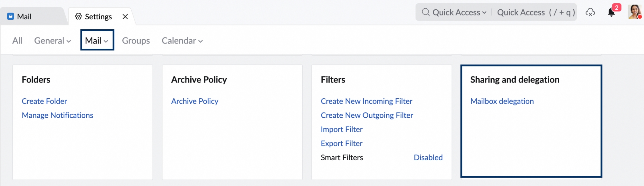
Task: Expand the General settings dropdown
Action: click(52, 41)
